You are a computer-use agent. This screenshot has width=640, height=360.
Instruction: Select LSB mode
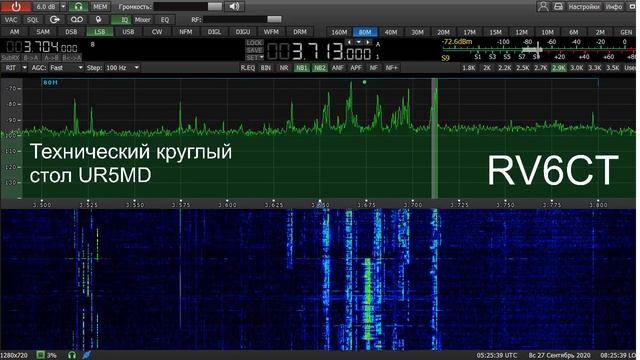pos(100,32)
